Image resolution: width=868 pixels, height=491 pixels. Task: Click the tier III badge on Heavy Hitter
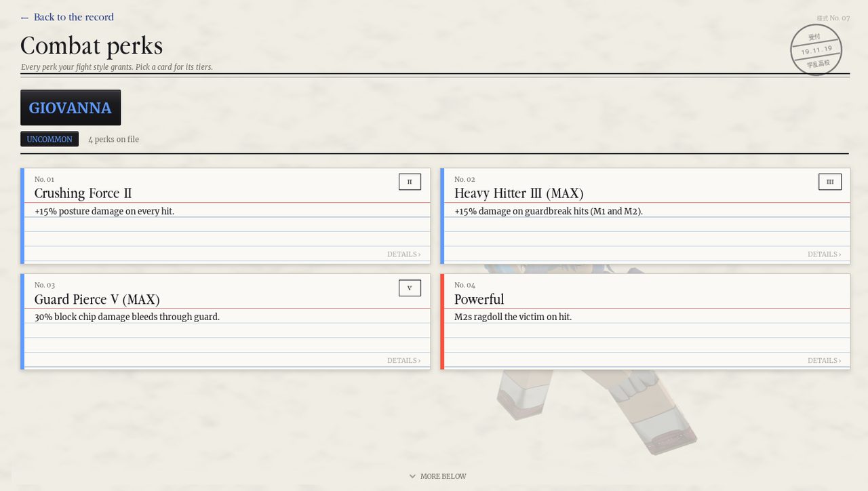coord(830,182)
